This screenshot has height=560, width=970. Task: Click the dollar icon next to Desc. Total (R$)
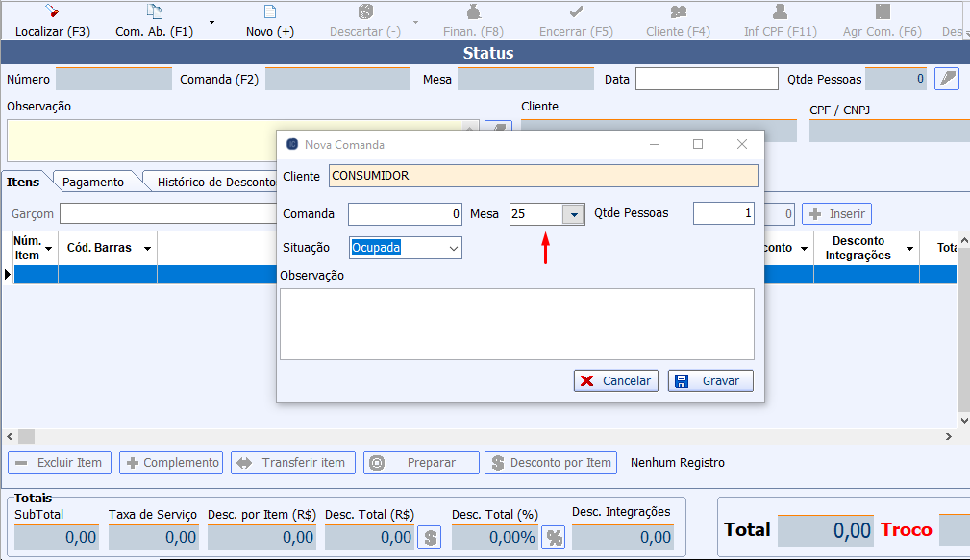(430, 537)
